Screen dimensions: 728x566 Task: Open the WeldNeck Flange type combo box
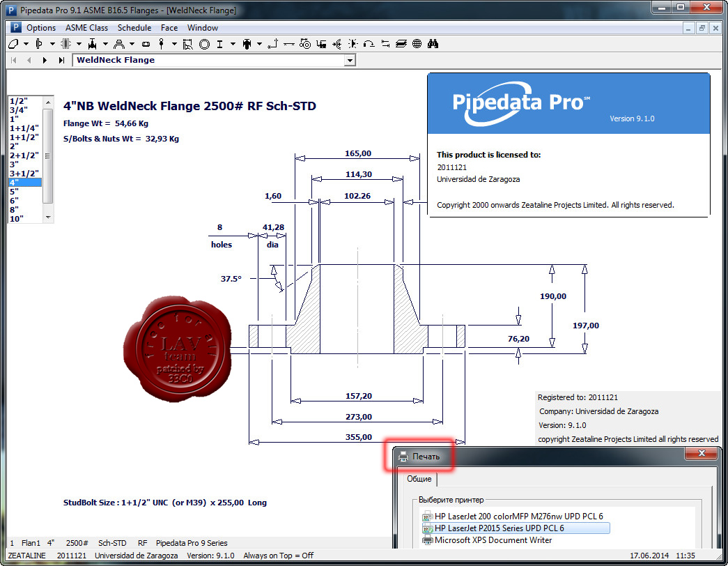(350, 61)
